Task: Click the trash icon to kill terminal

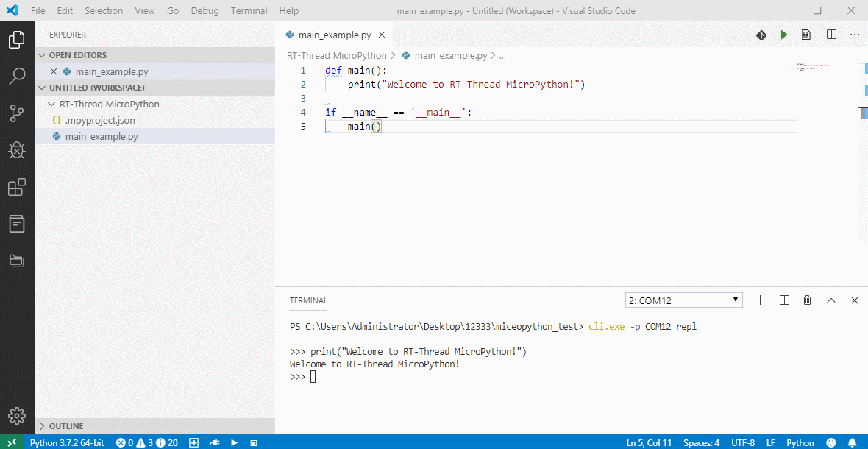Action: coord(807,300)
